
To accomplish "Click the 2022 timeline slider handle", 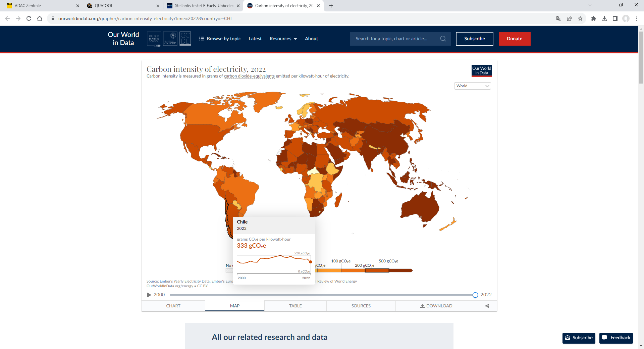I will [x=475, y=295].
